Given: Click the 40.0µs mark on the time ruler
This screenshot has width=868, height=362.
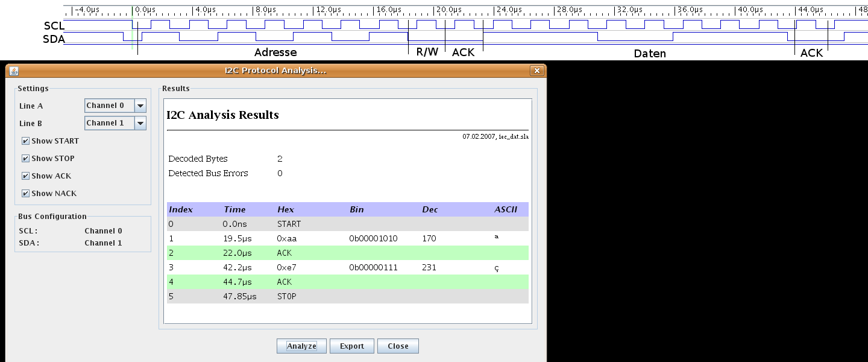Looking at the screenshot, I should [750, 10].
